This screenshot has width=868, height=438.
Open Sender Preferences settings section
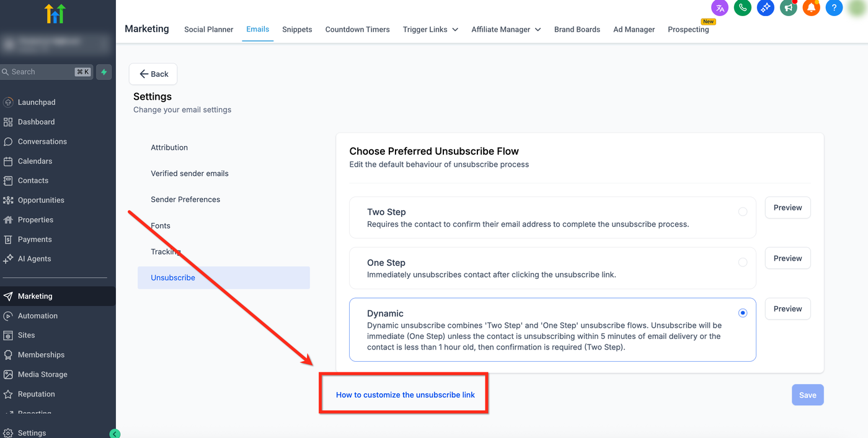pyautogui.click(x=185, y=199)
